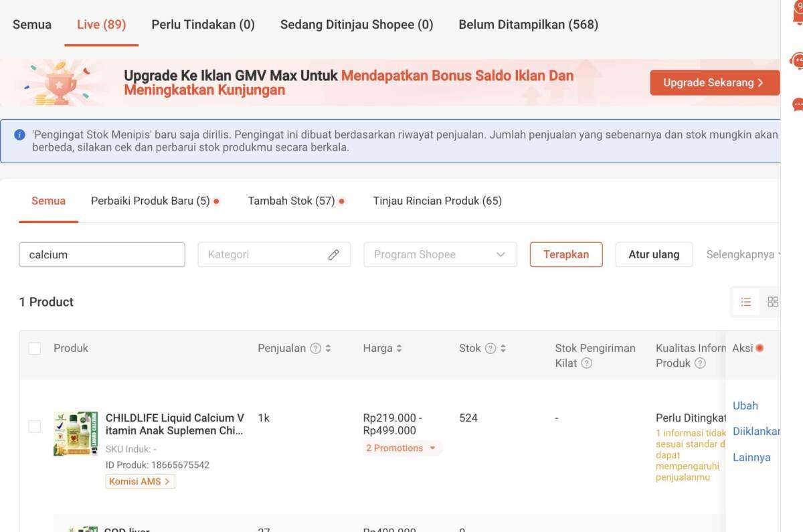Image resolution: width=803 pixels, height=532 pixels.
Task: Open notification bell icon in sidebar
Action: 797,15
